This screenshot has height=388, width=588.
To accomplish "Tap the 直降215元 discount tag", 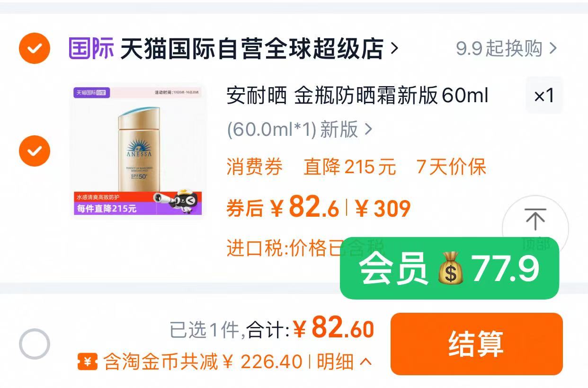I will point(350,168).
